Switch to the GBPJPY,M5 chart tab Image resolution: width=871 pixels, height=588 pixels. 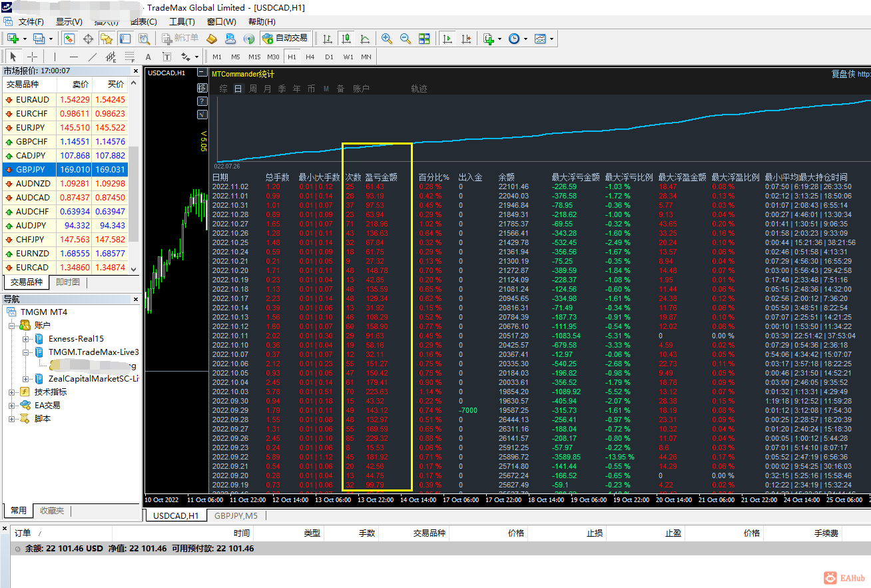pyautogui.click(x=236, y=515)
